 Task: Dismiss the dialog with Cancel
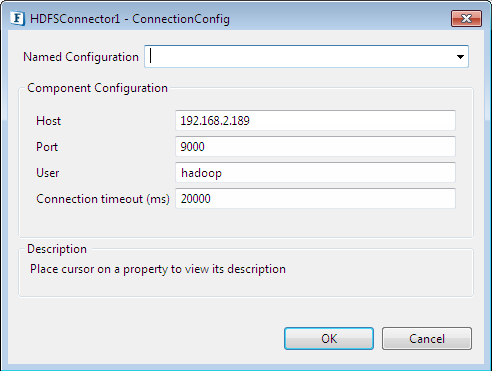[x=427, y=338]
